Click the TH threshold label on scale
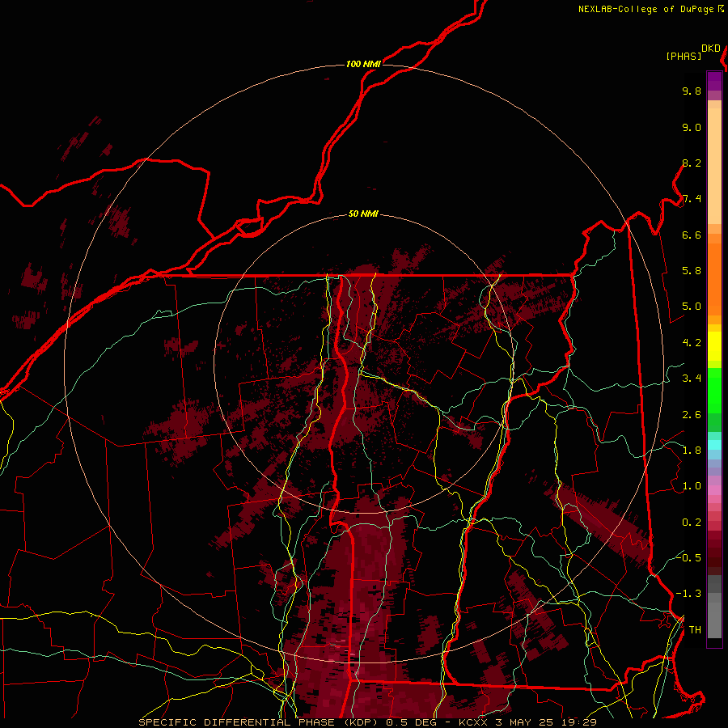 click(x=695, y=630)
